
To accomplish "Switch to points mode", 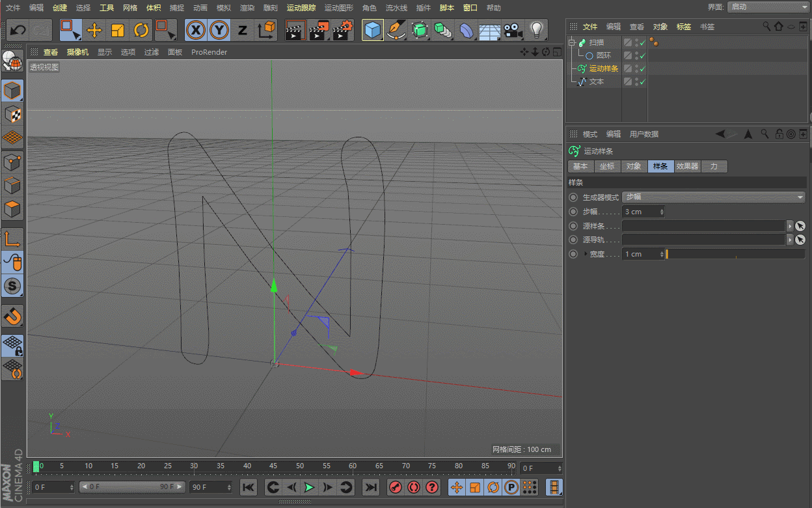I will (x=12, y=162).
